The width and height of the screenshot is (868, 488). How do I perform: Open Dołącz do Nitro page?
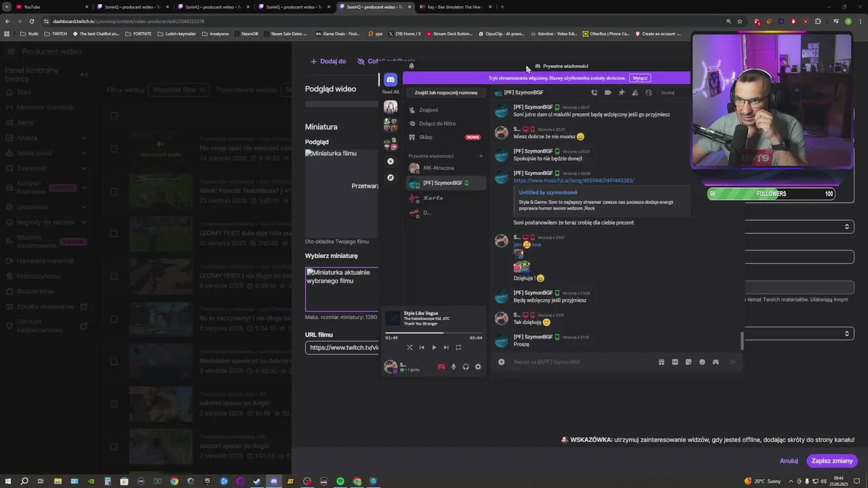446,123
